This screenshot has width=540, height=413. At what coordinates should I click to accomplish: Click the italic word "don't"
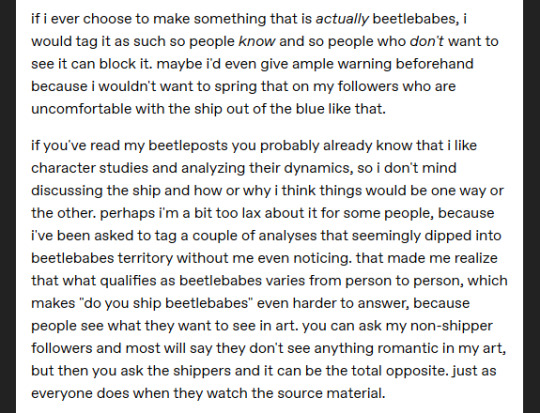coord(426,41)
